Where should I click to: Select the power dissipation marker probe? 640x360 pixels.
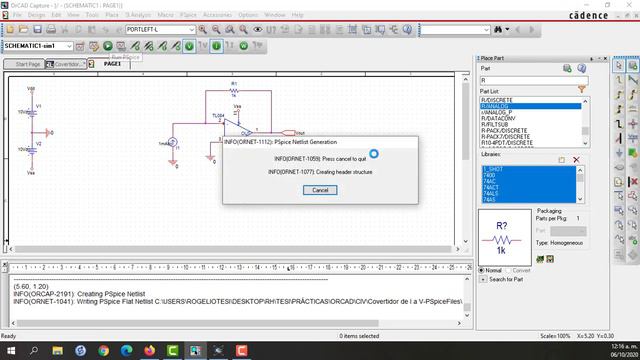tap(176, 46)
